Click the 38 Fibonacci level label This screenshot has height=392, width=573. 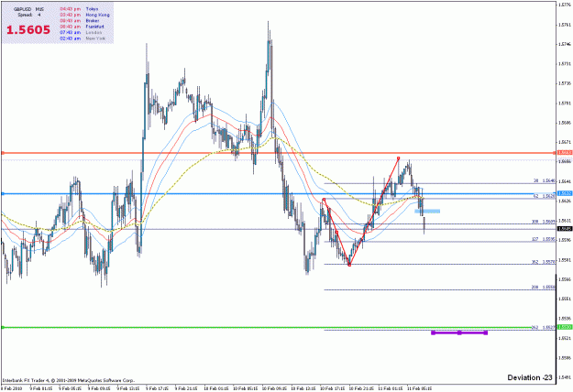point(545,180)
